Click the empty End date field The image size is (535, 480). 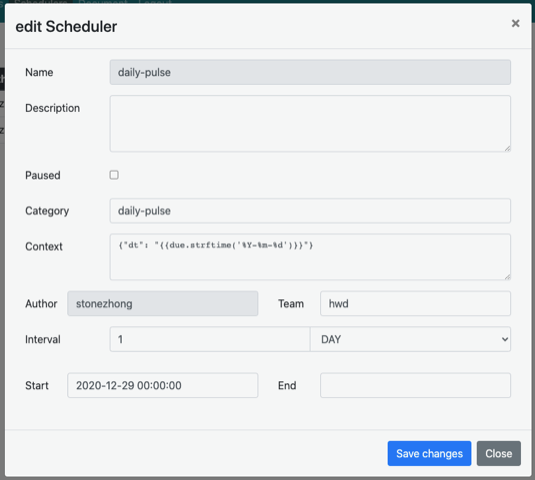click(x=415, y=386)
